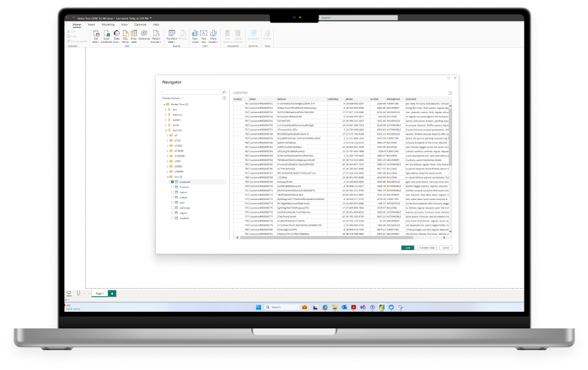Open the Display Options dropdown
Viewport: 588px width, 370px height.
(173, 98)
